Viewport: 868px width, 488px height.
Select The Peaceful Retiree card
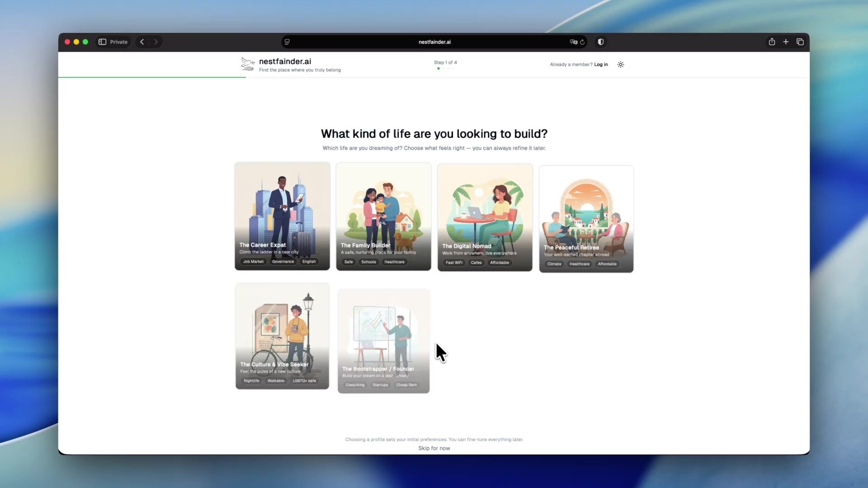[x=586, y=219]
